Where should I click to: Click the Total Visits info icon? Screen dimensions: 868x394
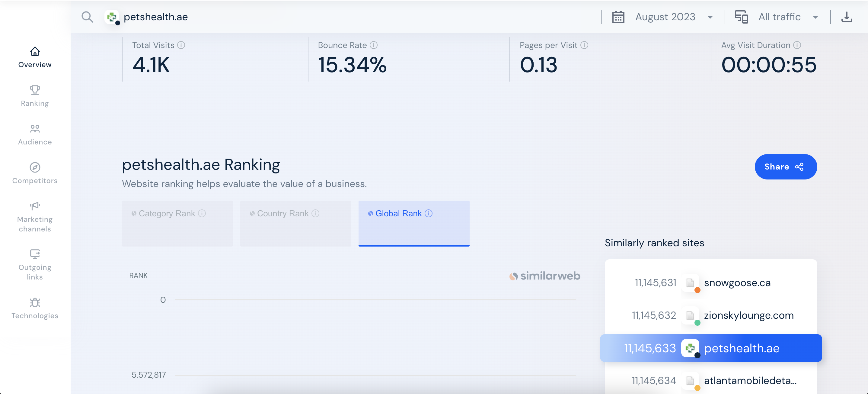click(x=181, y=45)
